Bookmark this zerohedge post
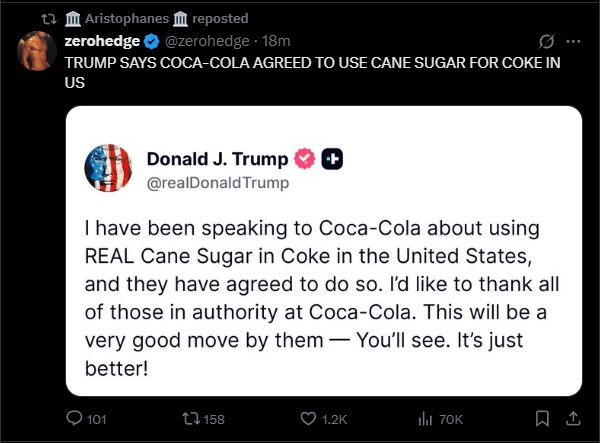The height and width of the screenshot is (443, 600). (542, 419)
